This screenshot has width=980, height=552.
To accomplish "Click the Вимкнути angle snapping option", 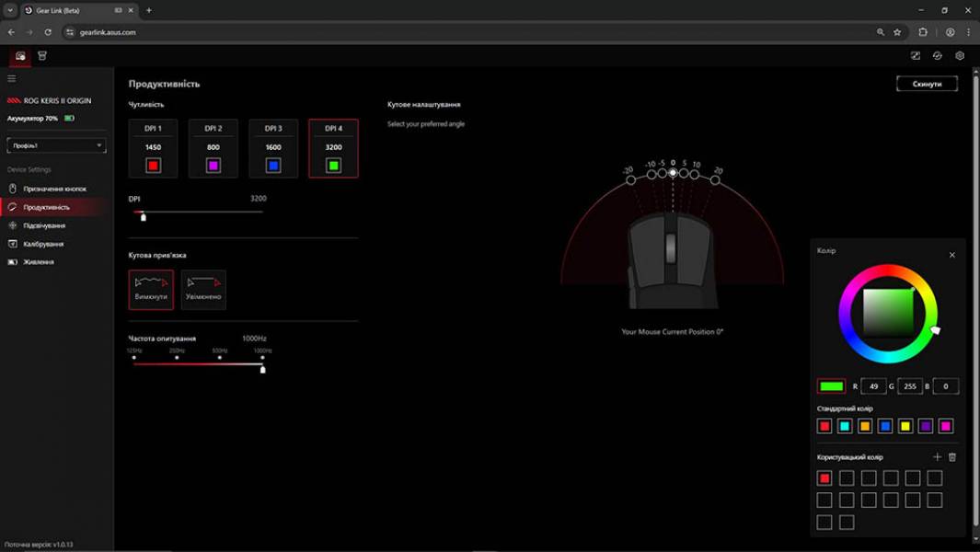I will pyautogui.click(x=151, y=290).
